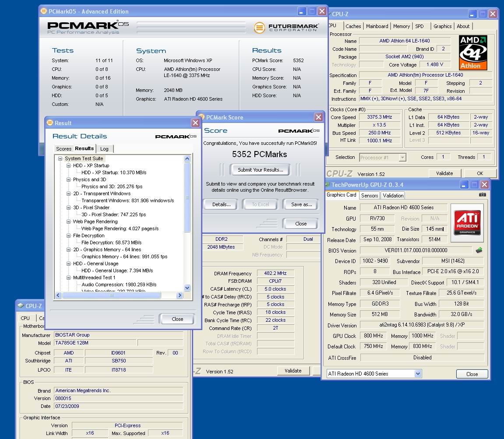Viewport: 504px width, 439px height.
Task: Close the PCMark Score dialog with X
Action: [x=318, y=117]
